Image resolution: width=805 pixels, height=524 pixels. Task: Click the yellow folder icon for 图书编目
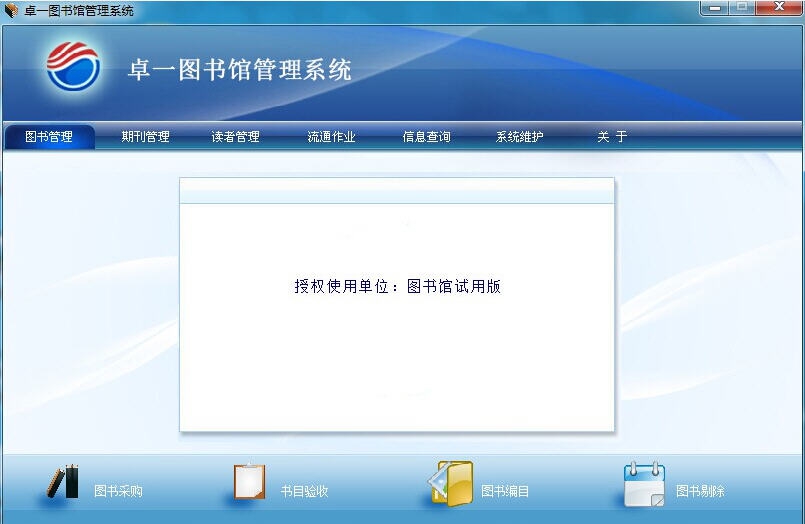pyautogui.click(x=451, y=483)
